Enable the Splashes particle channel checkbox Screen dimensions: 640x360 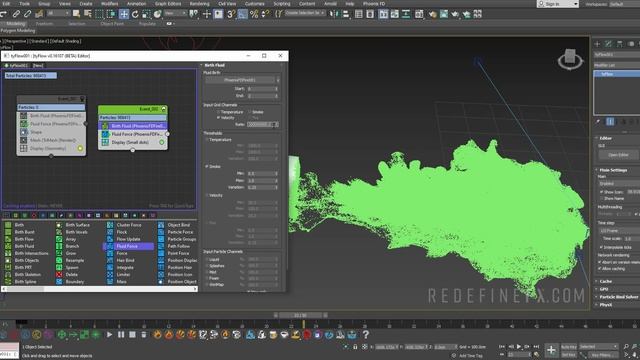point(207,266)
